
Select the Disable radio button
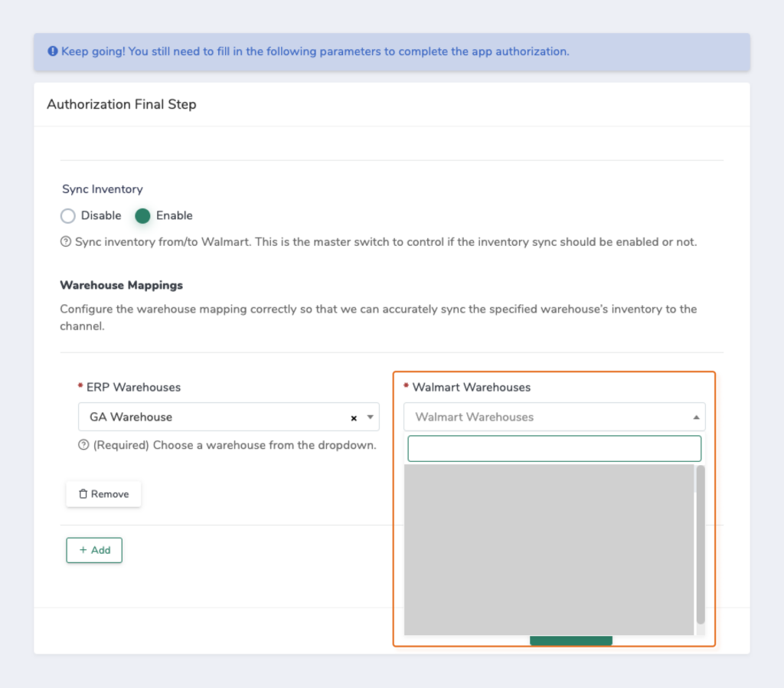point(68,215)
